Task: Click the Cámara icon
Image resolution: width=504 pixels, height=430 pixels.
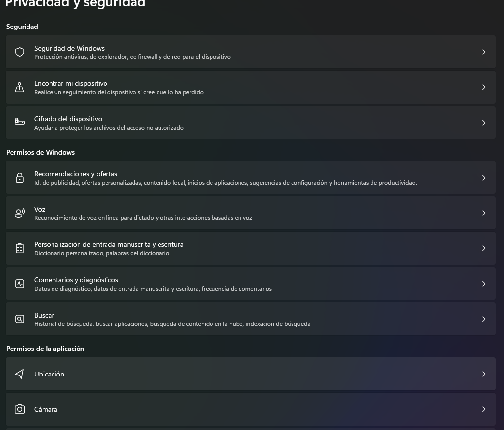Action: [20, 409]
